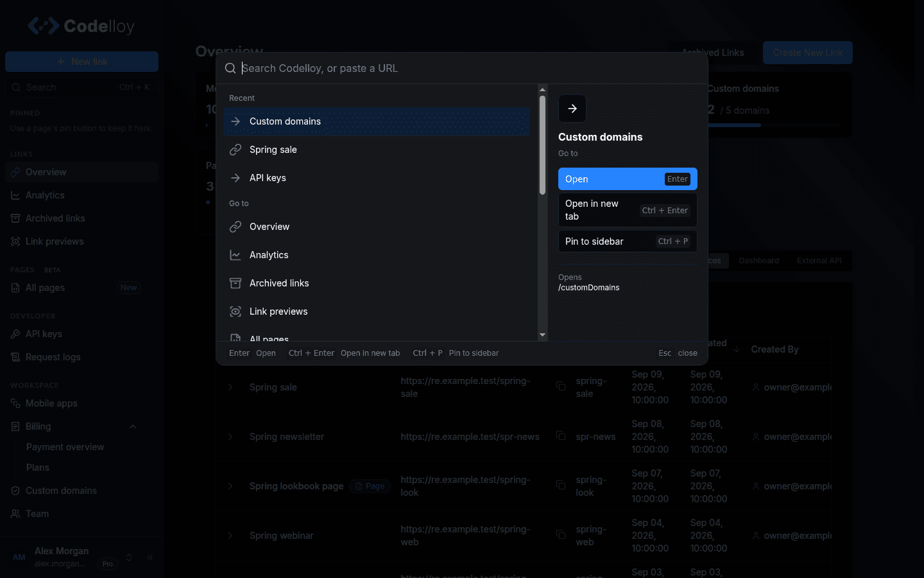Click the New link button in the sidebar
Image resolution: width=924 pixels, height=578 pixels.
(81, 62)
